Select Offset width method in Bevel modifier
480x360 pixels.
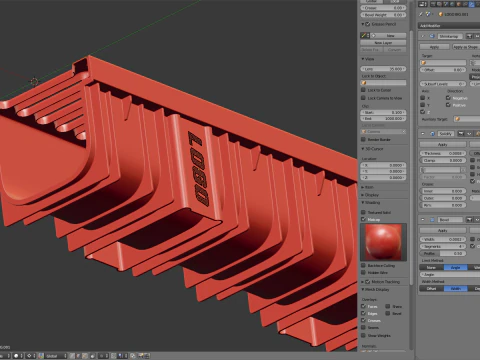click(432, 288)
